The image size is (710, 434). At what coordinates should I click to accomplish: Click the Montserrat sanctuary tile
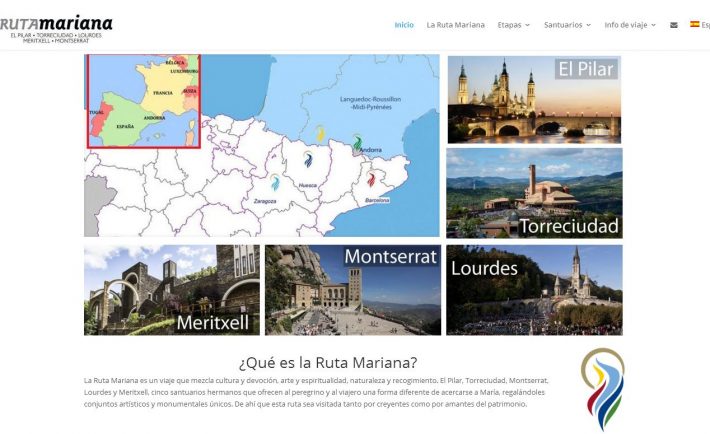[352, 289]
